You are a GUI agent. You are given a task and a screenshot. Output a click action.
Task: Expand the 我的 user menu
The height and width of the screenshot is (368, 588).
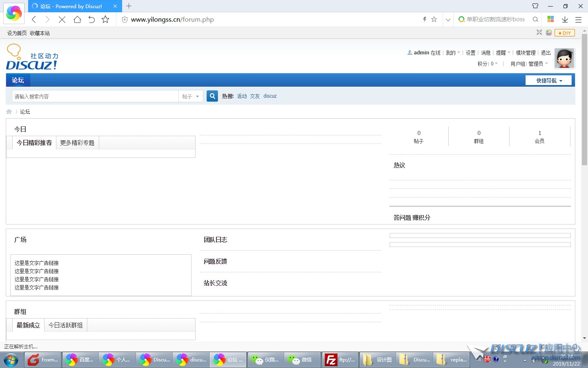[x=452, y=53]
